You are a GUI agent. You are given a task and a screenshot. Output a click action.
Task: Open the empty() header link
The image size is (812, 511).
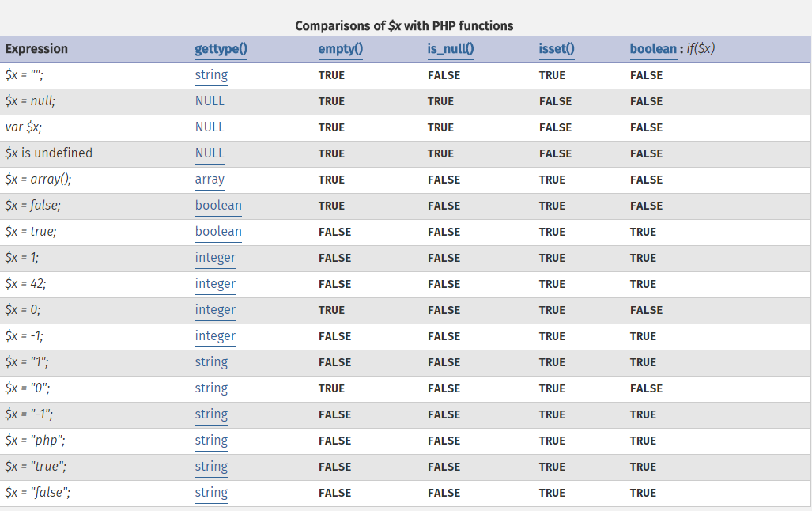340,49
